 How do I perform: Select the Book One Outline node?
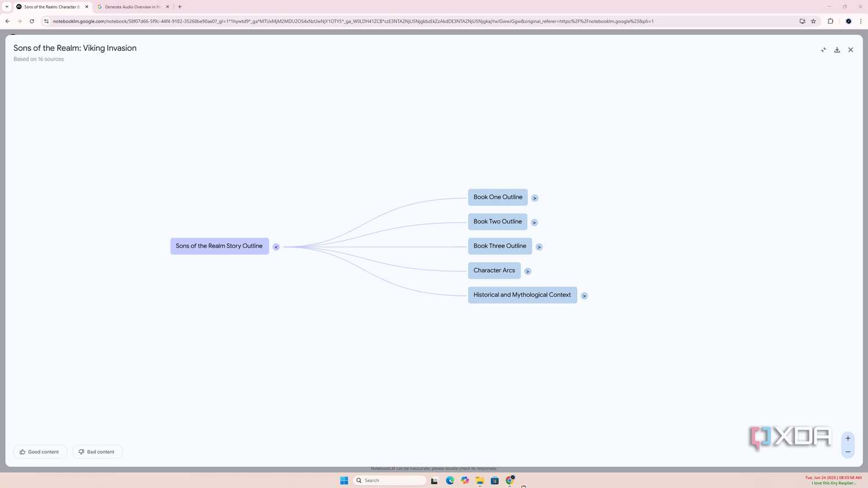(498, 197)
